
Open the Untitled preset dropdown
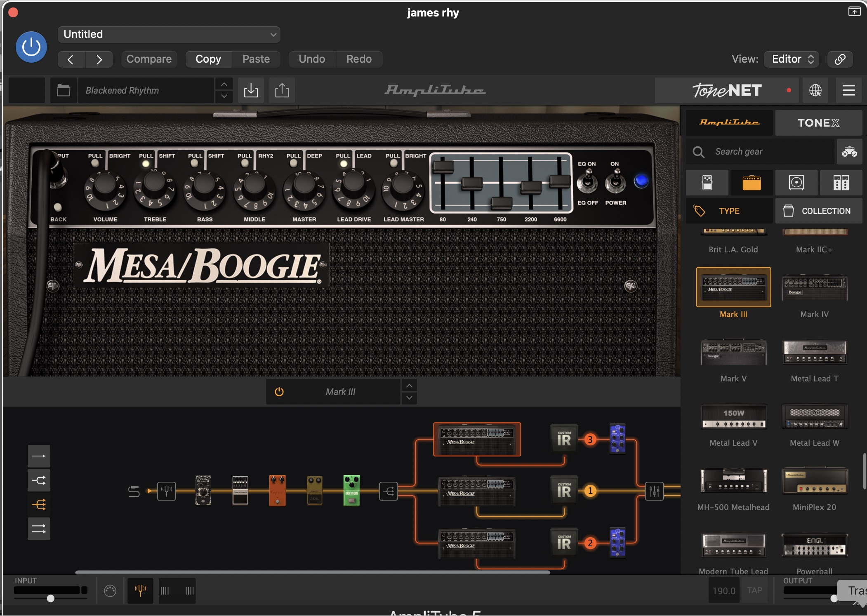coord(169,35)
